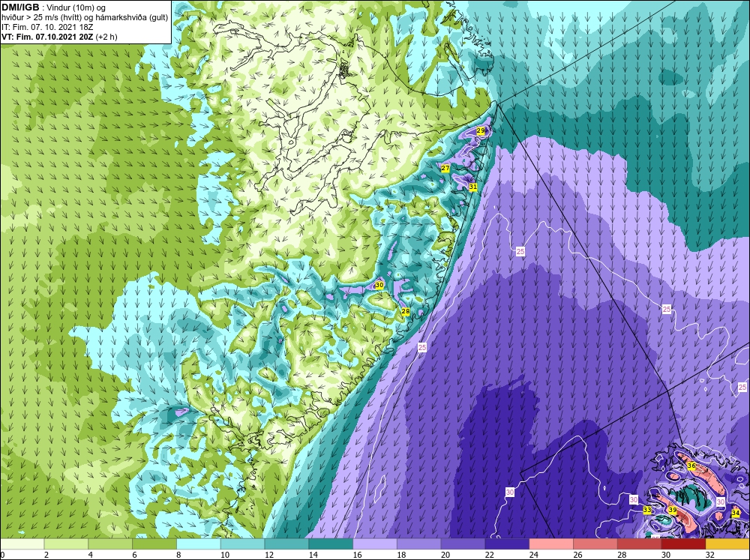Select the 20–22 m/s violet legend swatch
The height and width of the screenshot is (560, 750).
pyautogui.click(x=463, y=544)
